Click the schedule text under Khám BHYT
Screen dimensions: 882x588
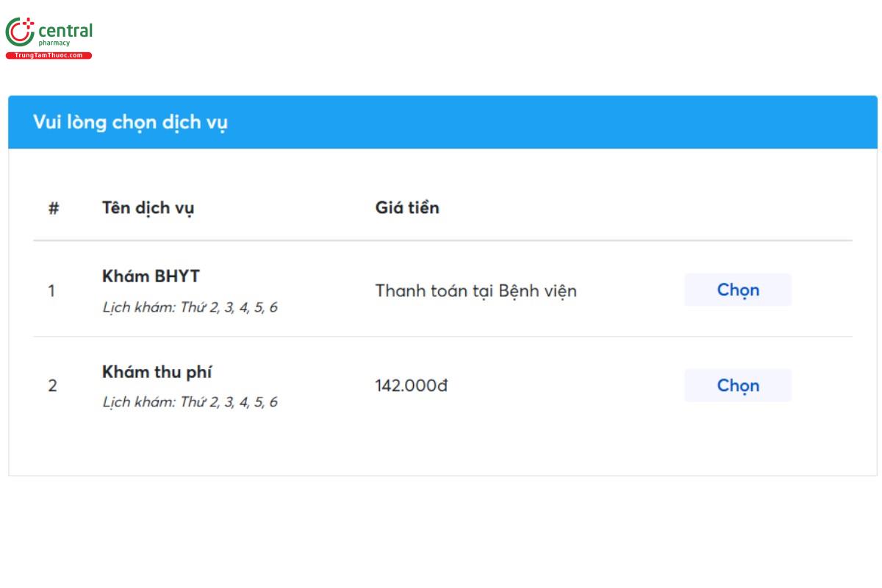point(190,307)
